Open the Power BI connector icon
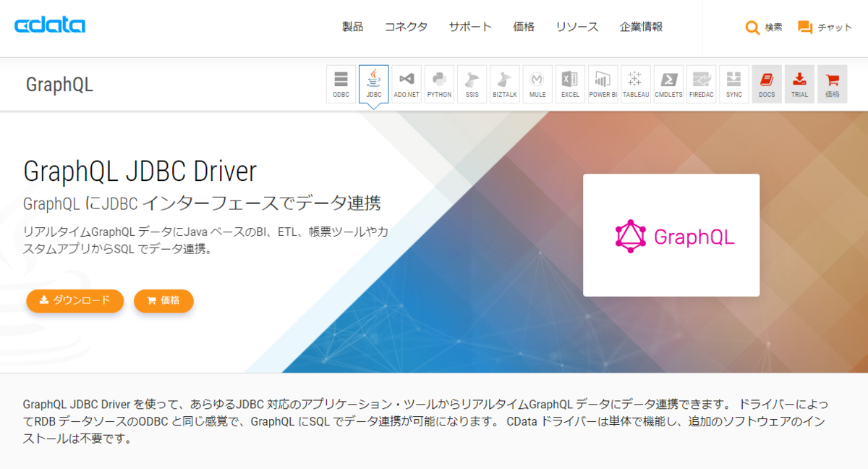 603,84
